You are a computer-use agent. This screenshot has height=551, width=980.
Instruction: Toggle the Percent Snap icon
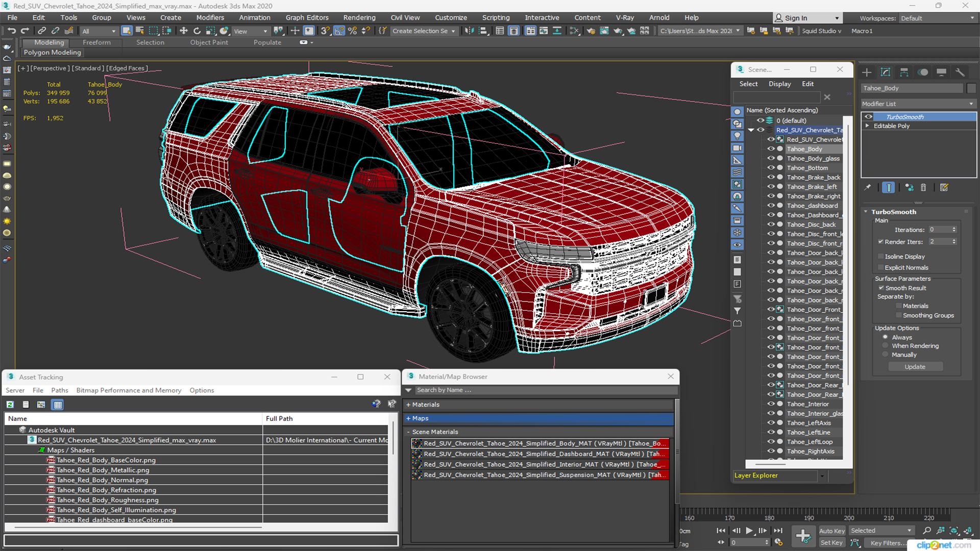352,31
